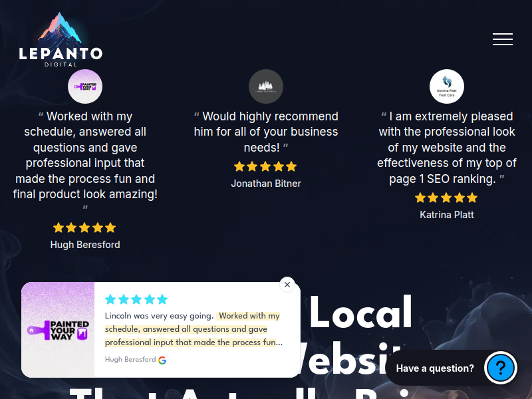Select the Katrina Platt reviewer name
Viewport: 532px width, 399px height.
click(447, 215)
